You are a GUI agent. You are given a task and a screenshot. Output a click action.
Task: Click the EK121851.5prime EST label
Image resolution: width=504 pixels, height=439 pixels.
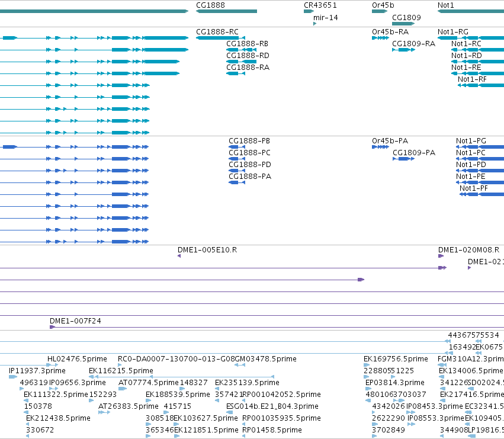pos(206,430)
